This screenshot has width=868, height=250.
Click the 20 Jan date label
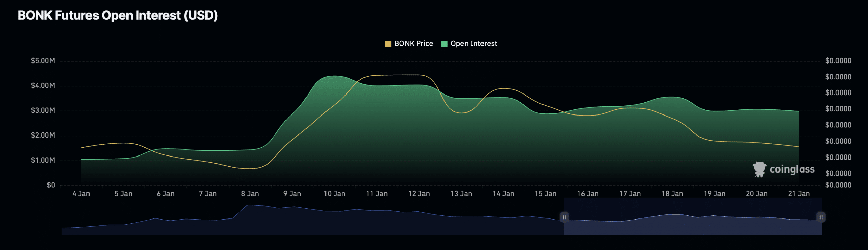pos(756,194)
